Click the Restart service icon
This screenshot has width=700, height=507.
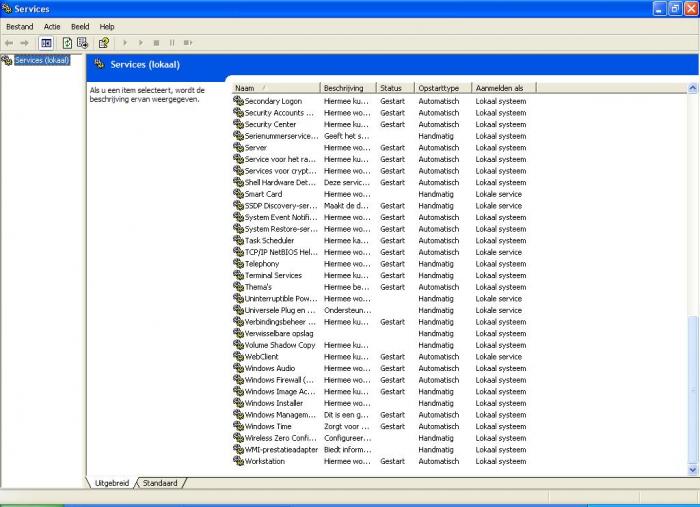188,43
